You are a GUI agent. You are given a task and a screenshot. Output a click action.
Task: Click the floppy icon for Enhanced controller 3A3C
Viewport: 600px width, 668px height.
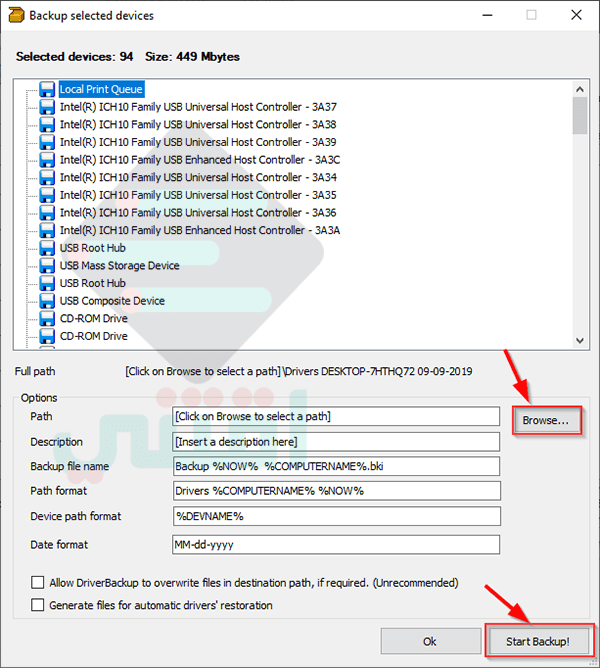pyautogui.click(x=47, y=160)
